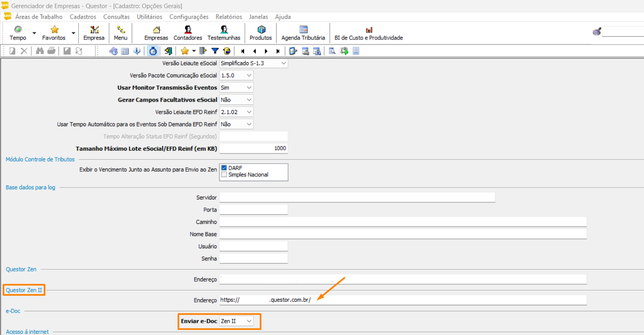Image resolution: width=644 pixels, height=335 pixels.
Task: Expand the Tempo button dropdown arrow
Action: 34,33
